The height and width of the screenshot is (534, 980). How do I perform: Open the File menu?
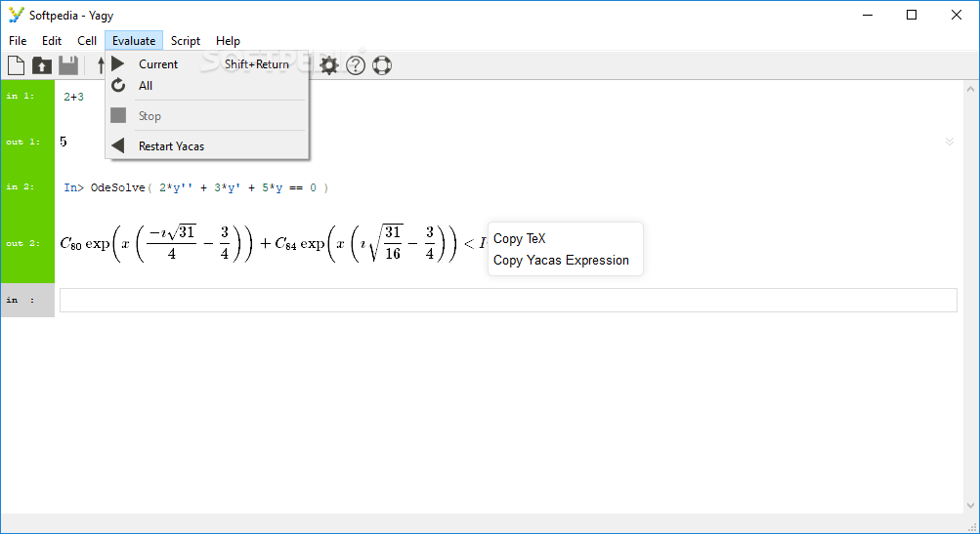18,41
